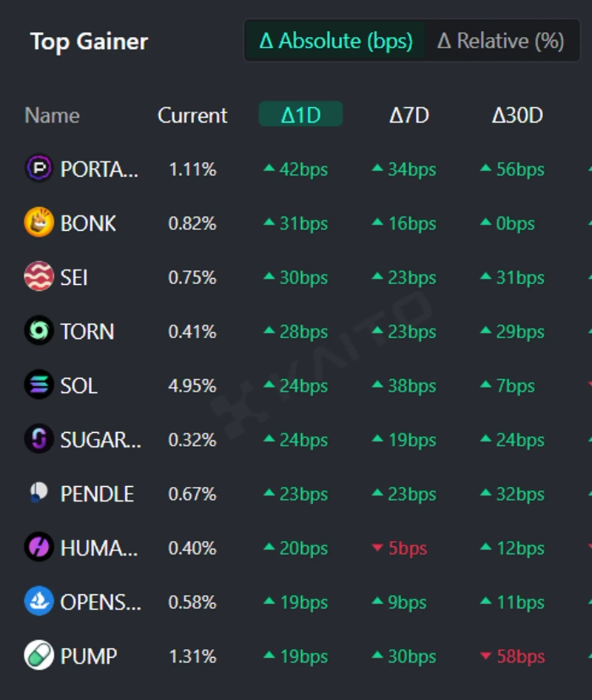The image size is (592, 700).
Task: Sort by the Δ7D column
Action: click(x=409, y=115)
